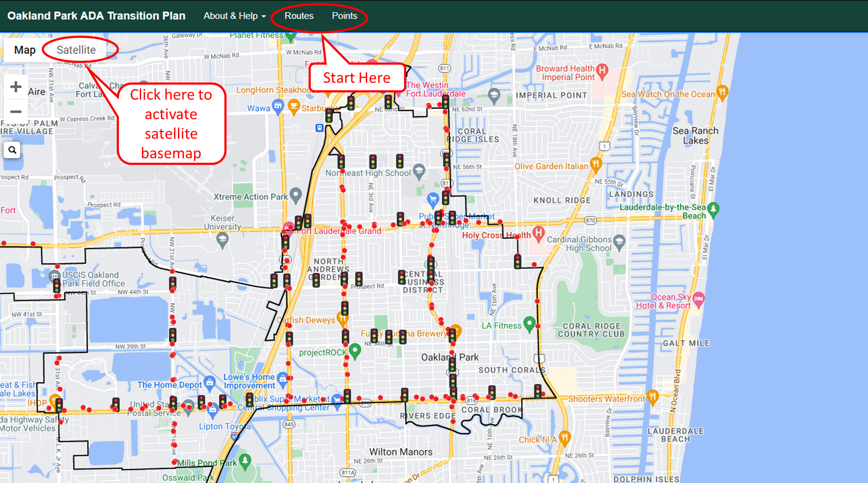This screenshot has width=868, height=483.
Task: Click the LA Fitness location pin
Action: point(529,324)
